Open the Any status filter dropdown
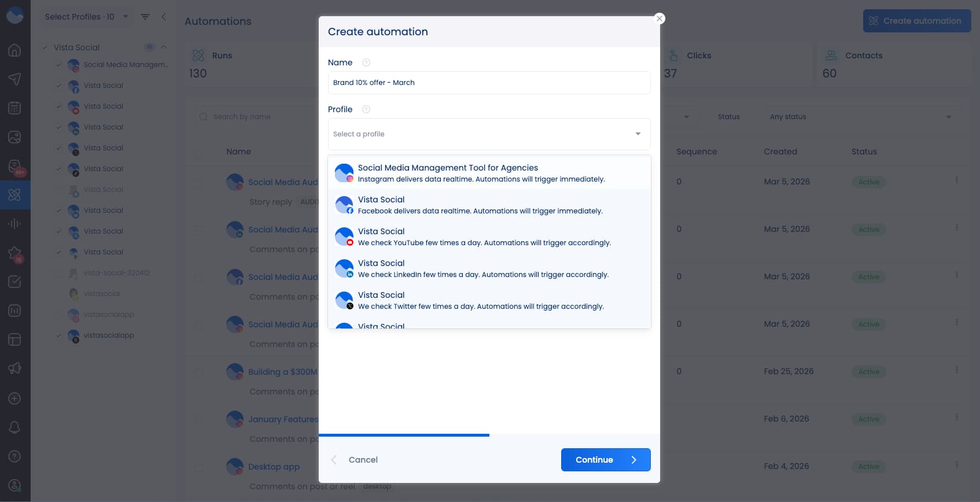The image size is (980, 502). [860, 117]
